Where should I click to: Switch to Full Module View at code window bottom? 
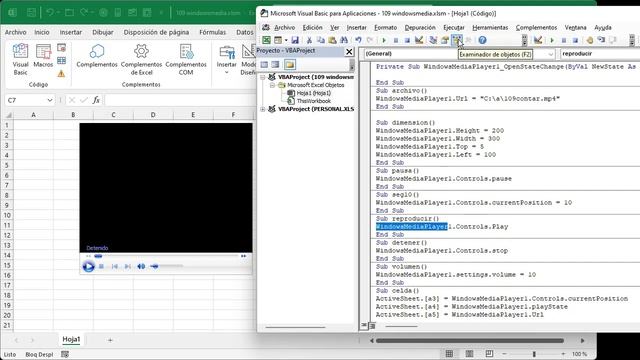372,325
